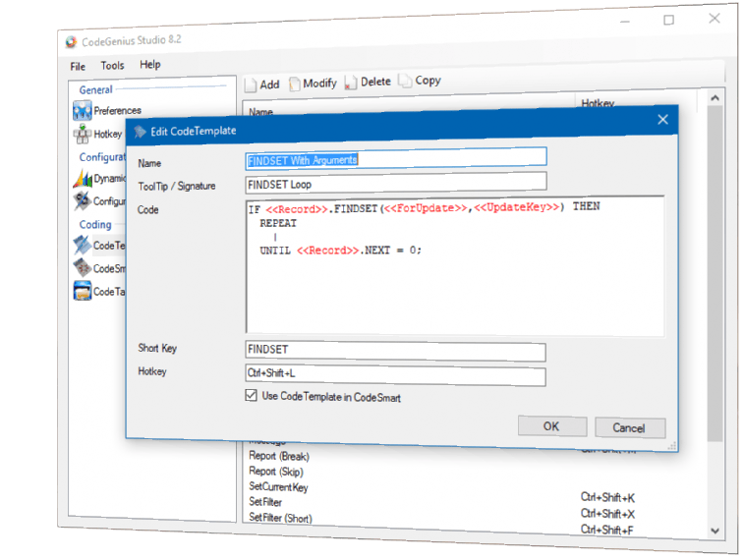Click inside the Code editor area
This screenshot has height=560, width=744.
(x=455, y=265)
